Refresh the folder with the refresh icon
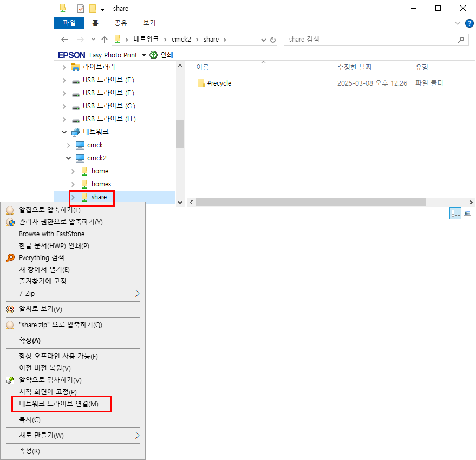This screenshot has width=476, height=460. click(x=272, y=40)
